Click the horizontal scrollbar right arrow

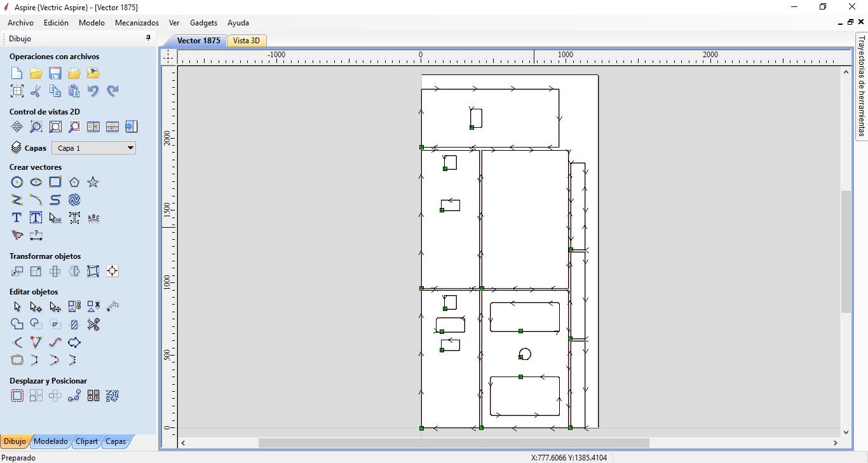(836, 443)
